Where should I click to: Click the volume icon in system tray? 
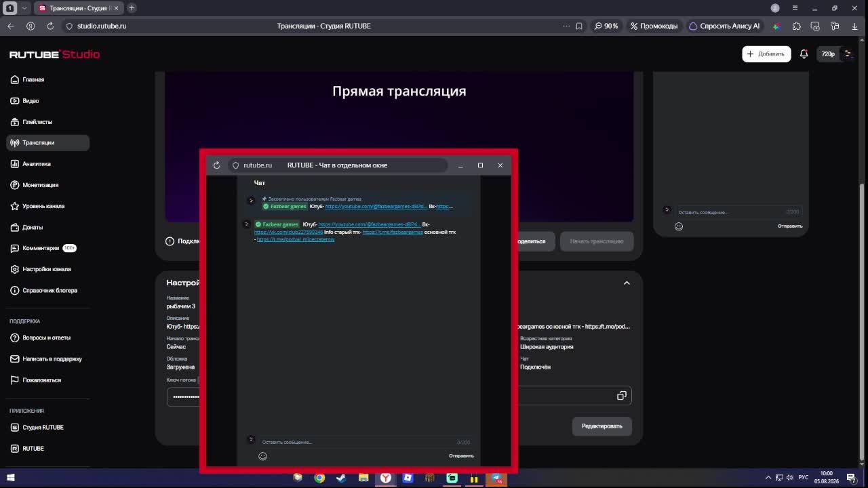tap(790, 478)
